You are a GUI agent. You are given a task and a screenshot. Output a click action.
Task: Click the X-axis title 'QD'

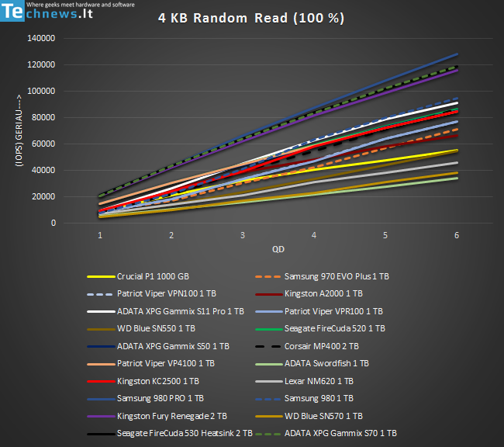278,249
